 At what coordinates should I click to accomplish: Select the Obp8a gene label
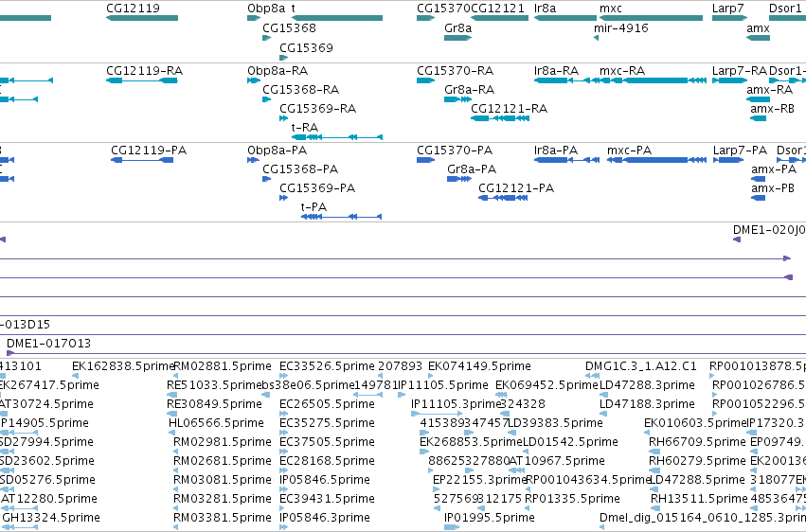(266, 9)
